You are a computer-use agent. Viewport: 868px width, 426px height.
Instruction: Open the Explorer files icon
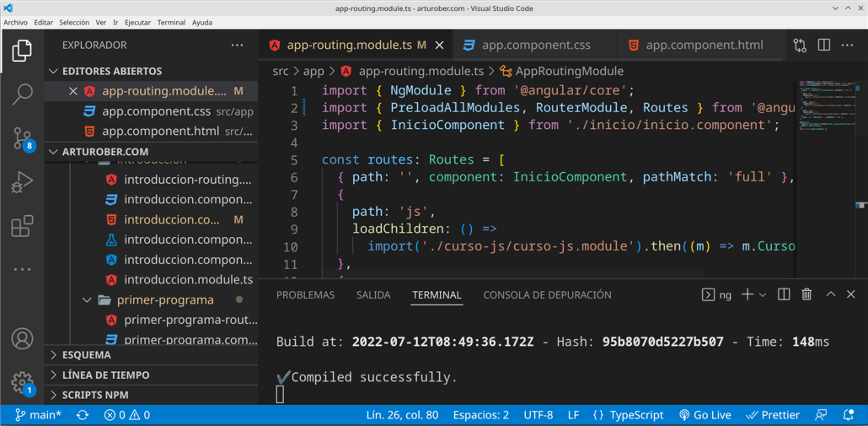(x=23, y=51)
